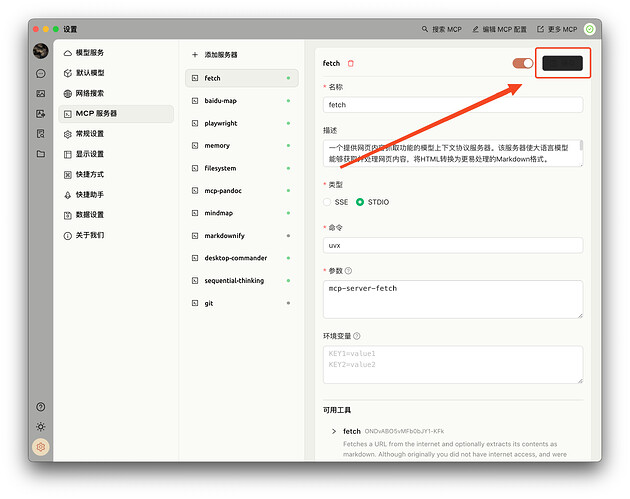Image resolution: width=630 pixels, height=499 pixels.
Task: Expand the fetch tool details chevron
Action: click(334, 431)
